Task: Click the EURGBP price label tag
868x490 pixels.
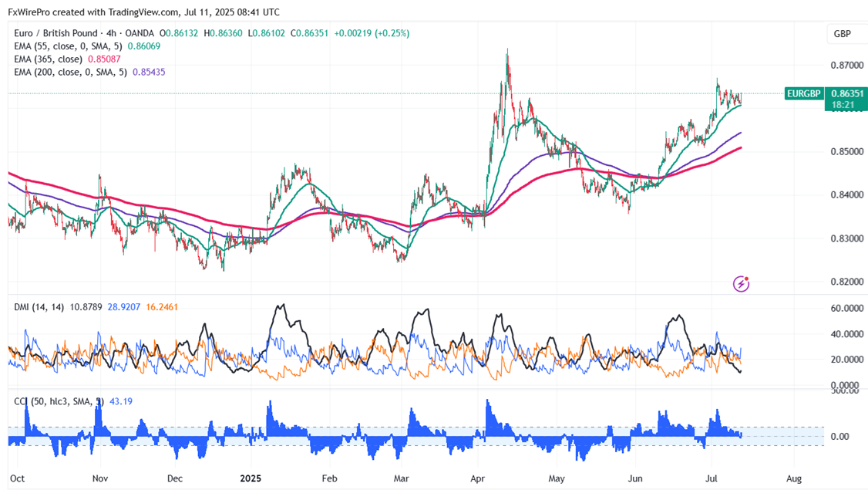Action: tap(804, 93)
